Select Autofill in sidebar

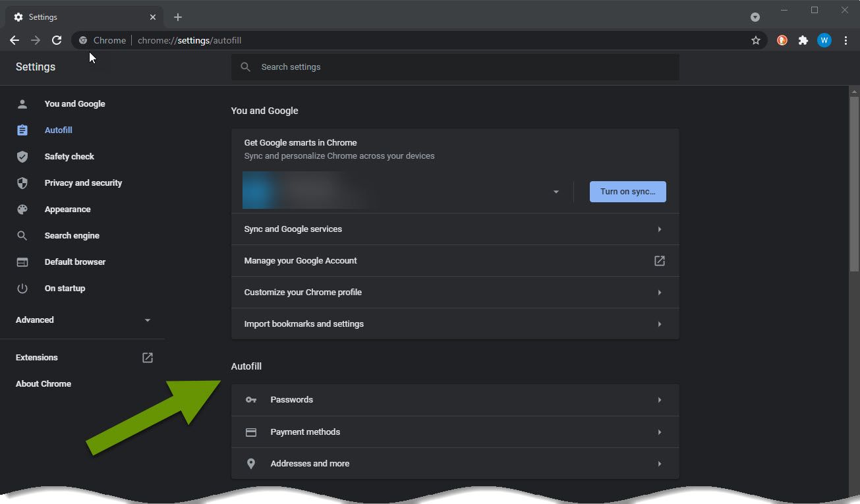point(59,130)
